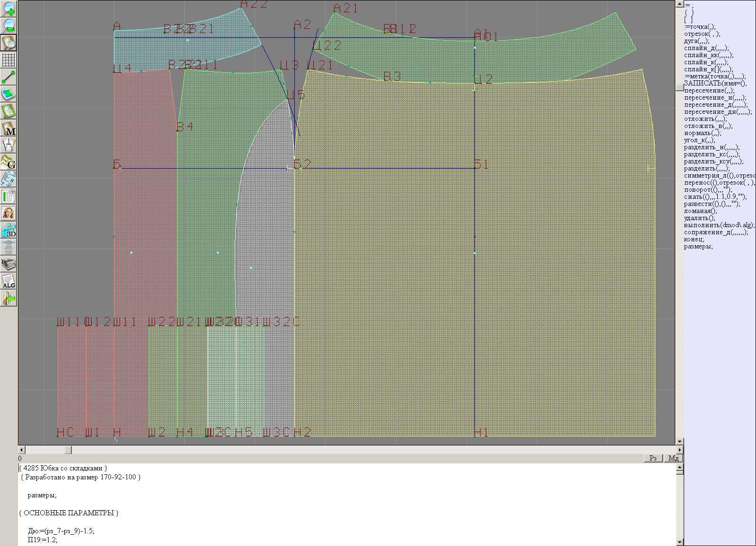Open the pattern with M icon
This screenshot has height=546, width=756.
pos(9,128)
